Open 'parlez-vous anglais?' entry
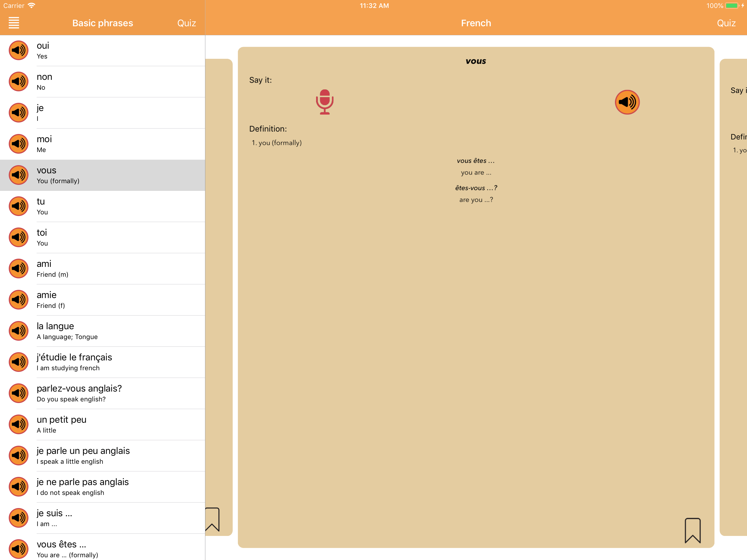Viewport: 747px width, 560px height. 103,393
